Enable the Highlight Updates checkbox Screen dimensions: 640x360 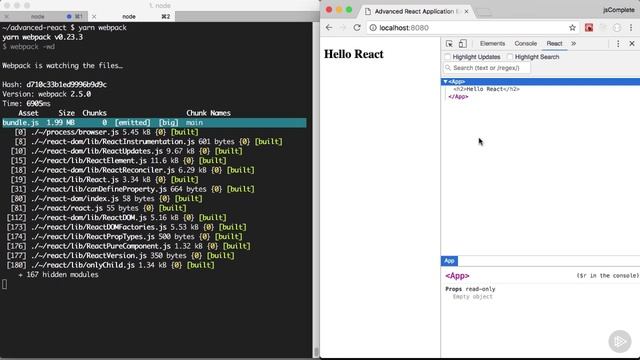coord(448,57)
